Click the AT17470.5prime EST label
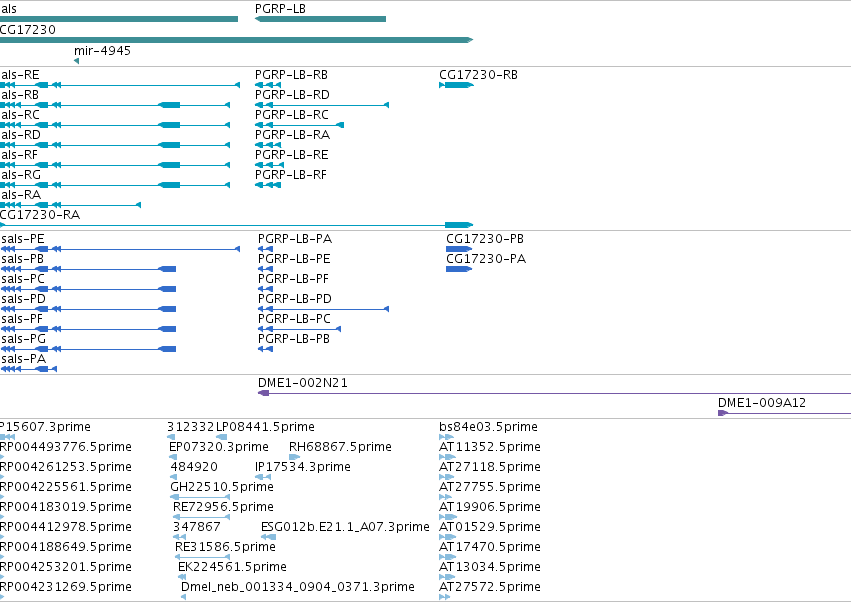The image size is (851, 602). pos(490,547)
